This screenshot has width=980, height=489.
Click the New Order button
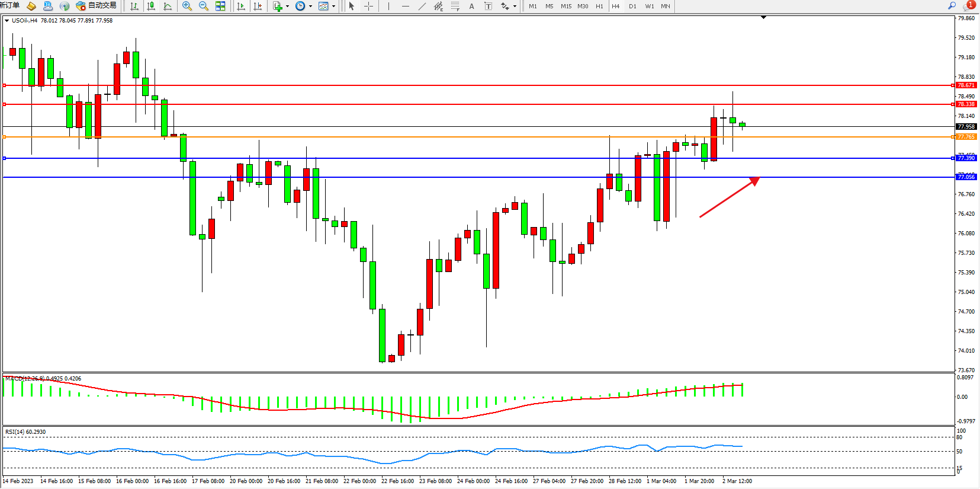(10, 5)
